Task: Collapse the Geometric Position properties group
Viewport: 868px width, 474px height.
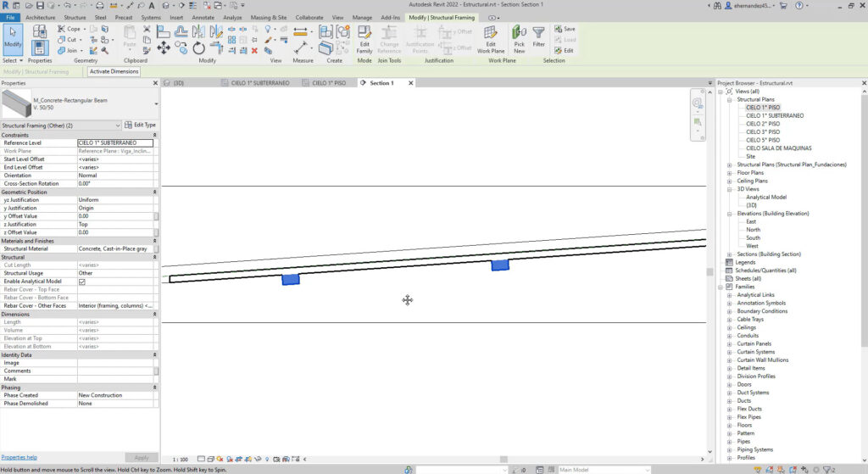Action: click(x=154, y=192)
